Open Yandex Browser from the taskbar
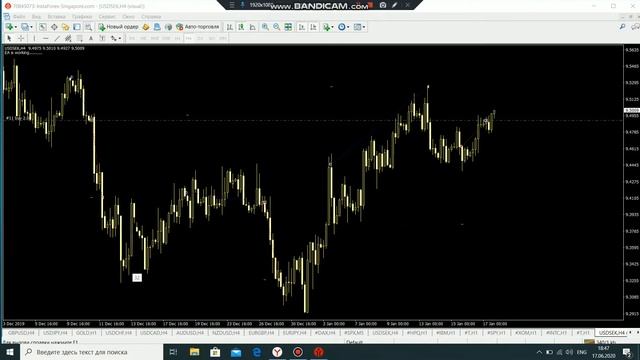 [x=277, y=352]
